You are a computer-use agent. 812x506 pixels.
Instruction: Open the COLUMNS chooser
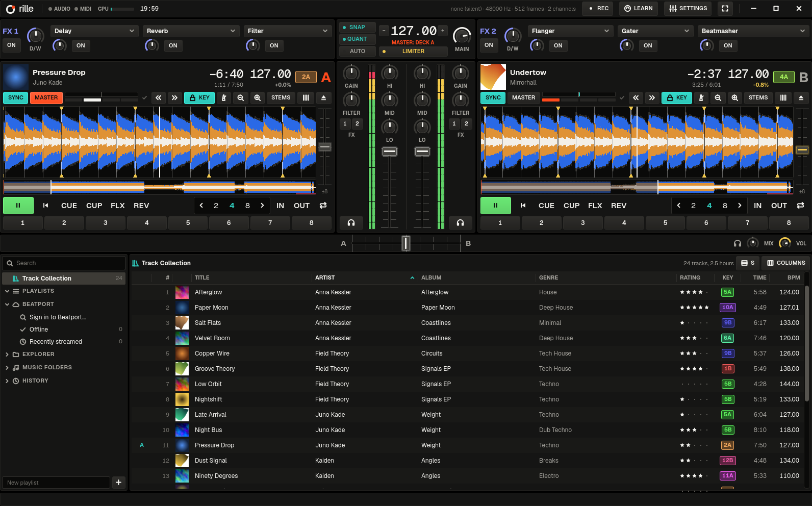tap(786, 263)
